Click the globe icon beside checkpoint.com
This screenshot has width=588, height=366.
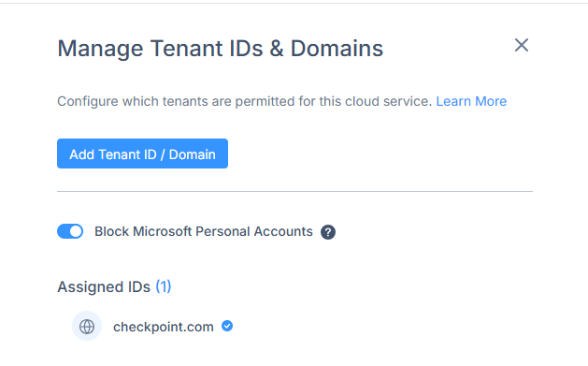(x=87, y=326)
